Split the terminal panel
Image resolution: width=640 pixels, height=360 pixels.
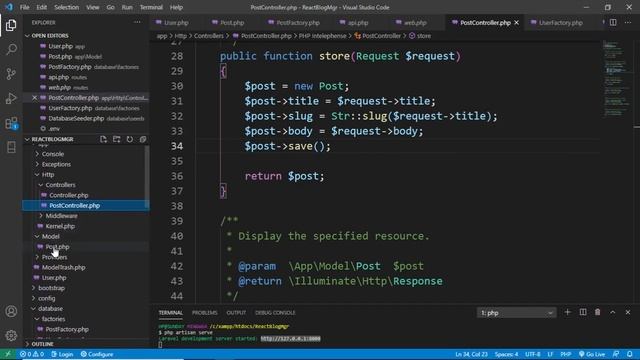click(x=583, y=312)
